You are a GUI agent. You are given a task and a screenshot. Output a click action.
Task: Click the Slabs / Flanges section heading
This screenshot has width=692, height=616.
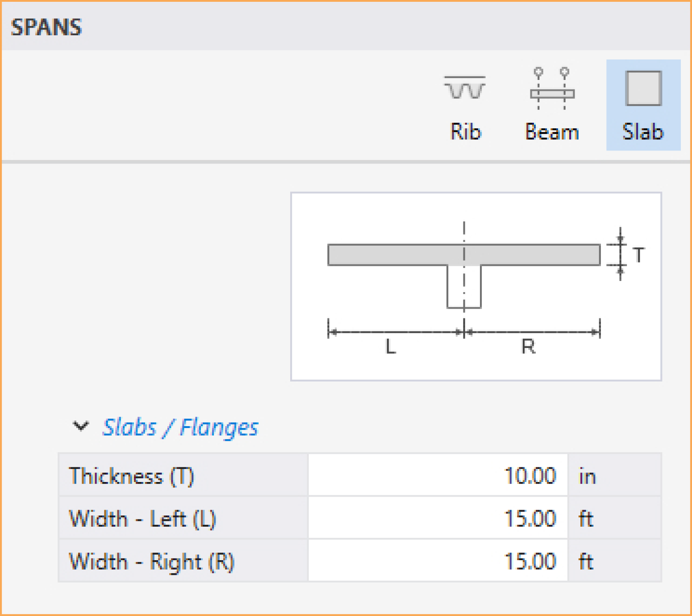click(x=180, y=427)
